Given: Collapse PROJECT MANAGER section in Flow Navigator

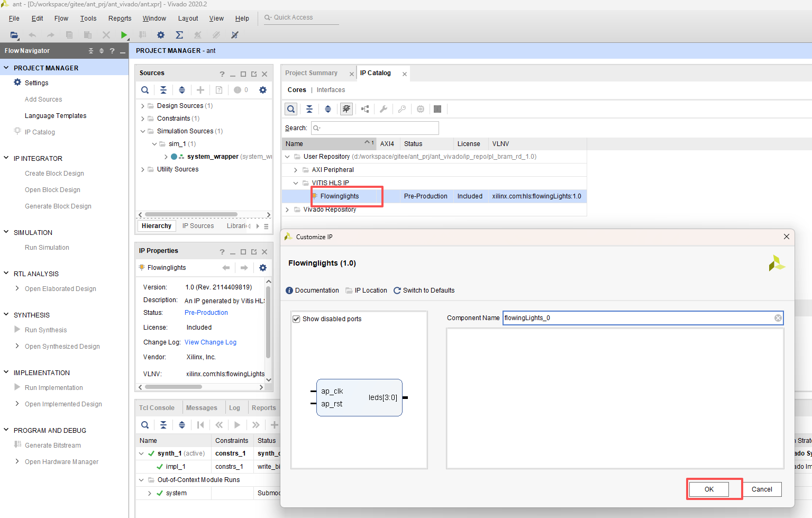Looking at the screenshot, I should click(x=6, y=68).
